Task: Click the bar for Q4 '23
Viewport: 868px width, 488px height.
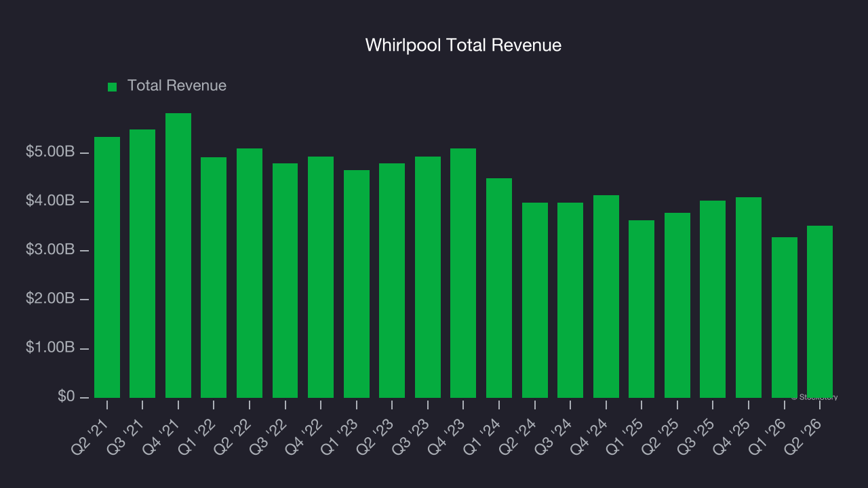Action: (463, 273)
